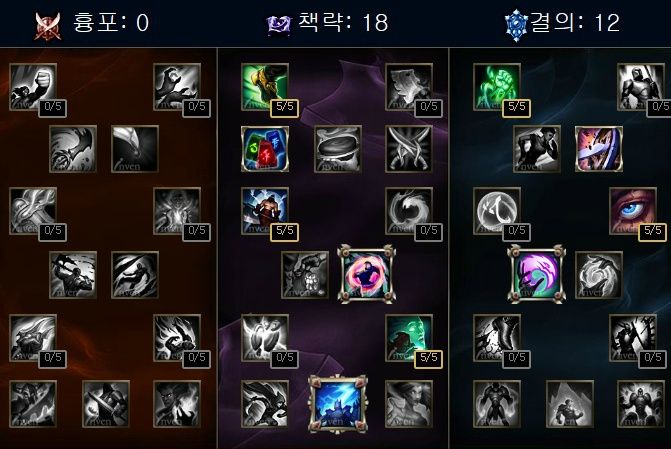Select the green boot Wanderer mastery
Viewport: 671px width, 449px height.
pos(264,87)
